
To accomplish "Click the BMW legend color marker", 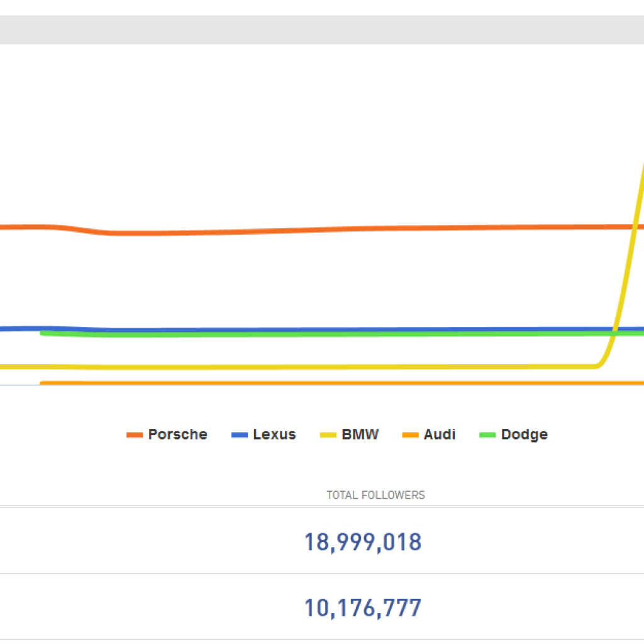I will tap(328, 435).
